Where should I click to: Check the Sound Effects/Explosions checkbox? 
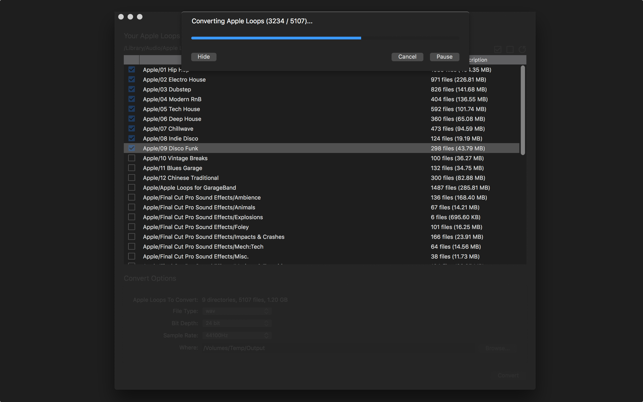(x=132, y=217)
